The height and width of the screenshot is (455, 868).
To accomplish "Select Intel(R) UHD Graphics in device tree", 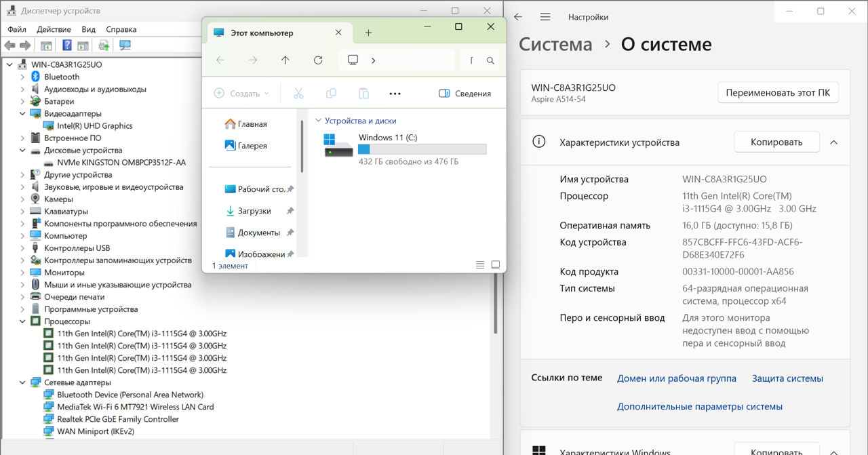I will click(x=94, y=125).
